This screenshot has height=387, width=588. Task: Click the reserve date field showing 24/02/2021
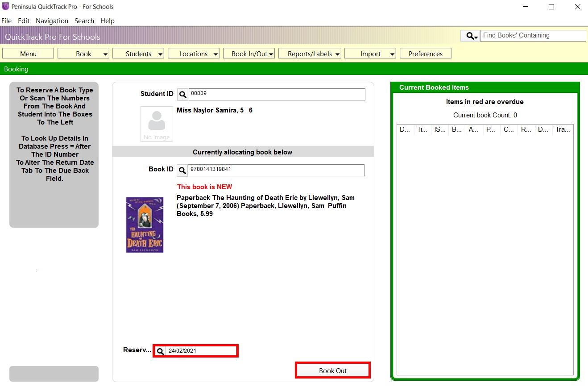tap(201, 351)
